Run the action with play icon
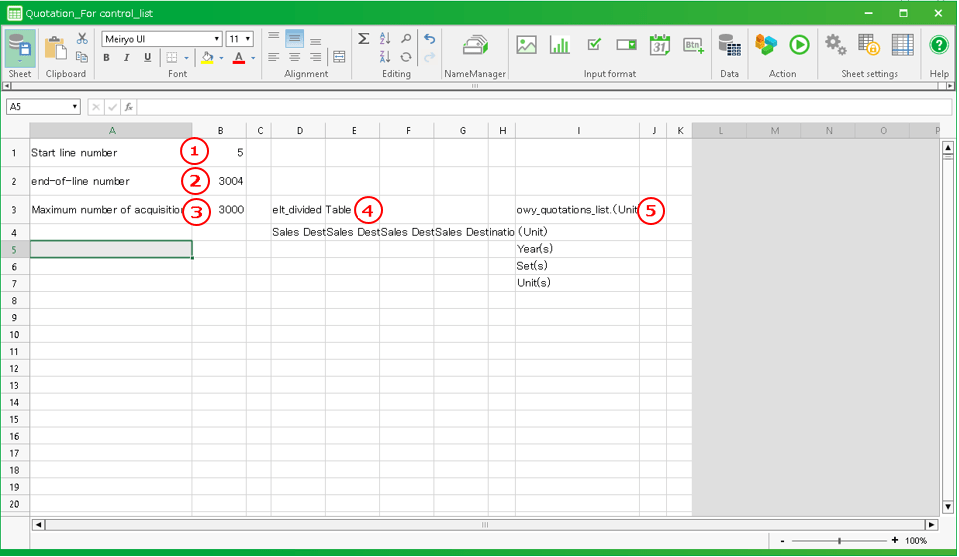The height and width of the screenshot is (557, 959). tap(799, 45)
